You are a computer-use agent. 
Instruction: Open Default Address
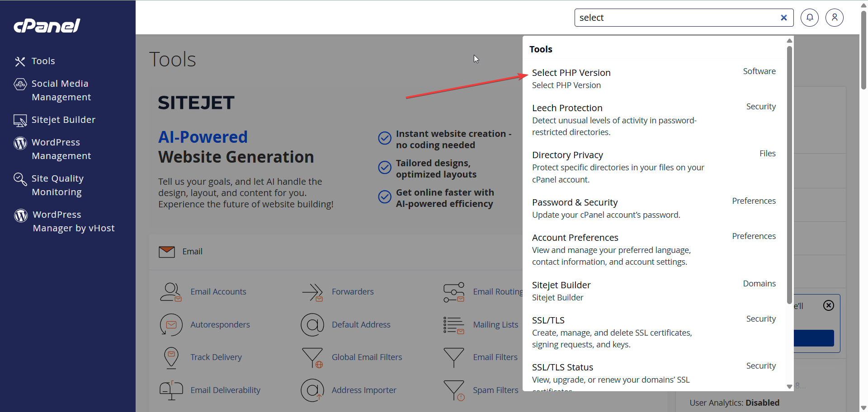[361, 325]
